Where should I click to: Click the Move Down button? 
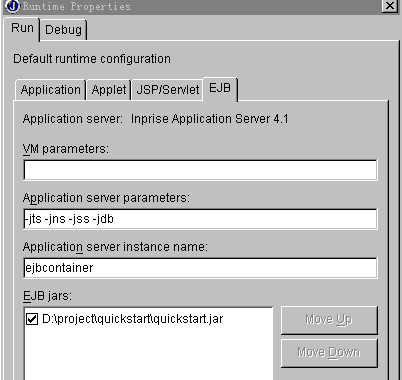tap(329, 353)
